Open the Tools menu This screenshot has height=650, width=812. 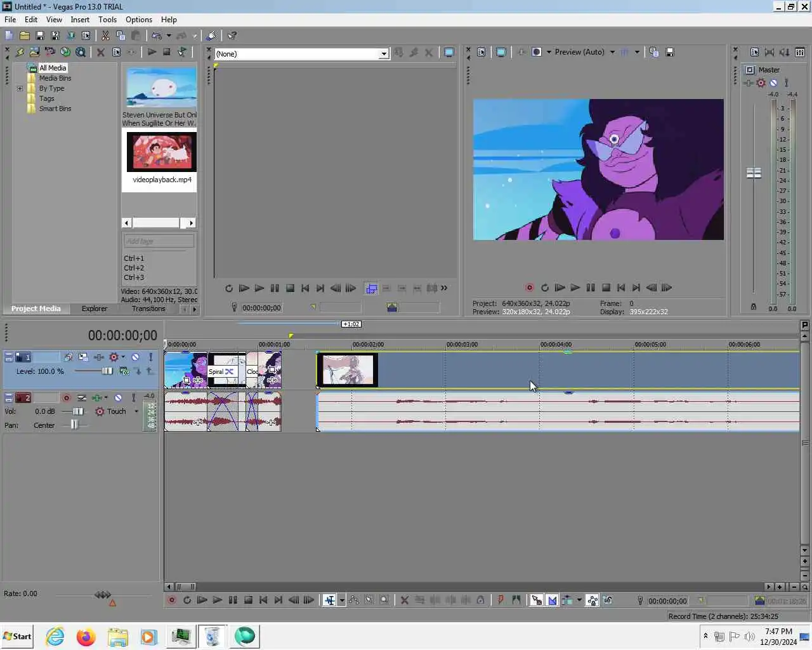click(x=107, y=20)
